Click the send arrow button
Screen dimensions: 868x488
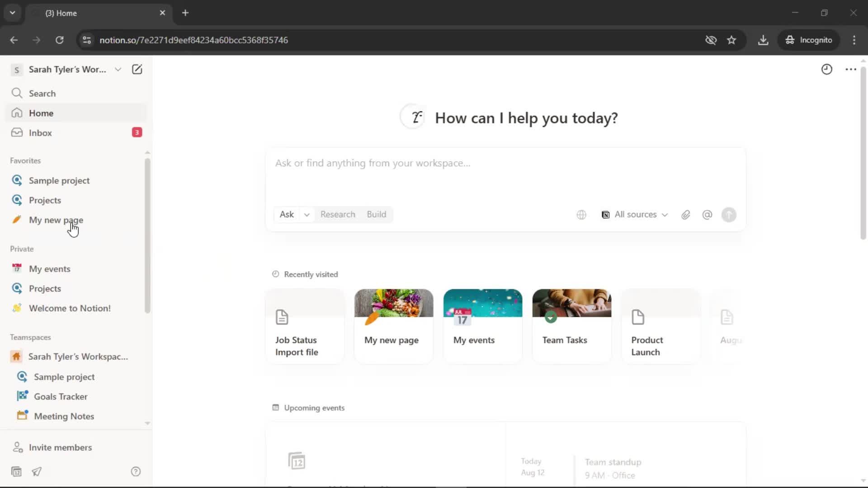pyautogui.click(x=729, y=215)
